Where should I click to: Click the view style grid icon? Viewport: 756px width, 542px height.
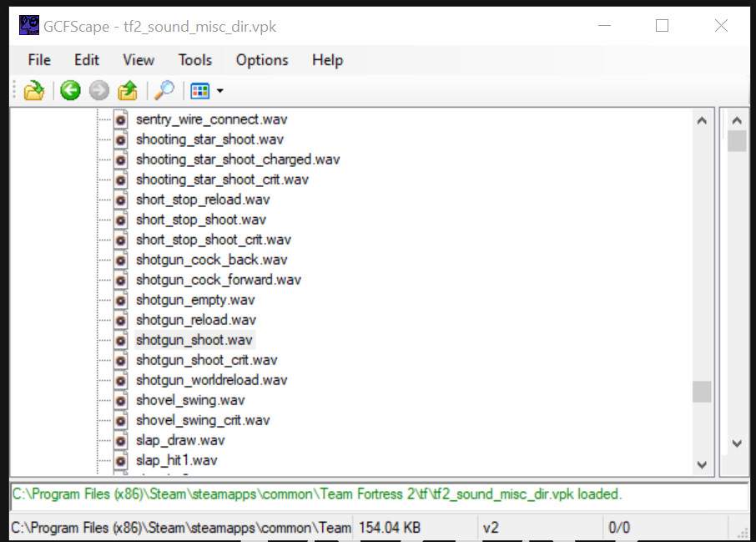click(200, 91)
